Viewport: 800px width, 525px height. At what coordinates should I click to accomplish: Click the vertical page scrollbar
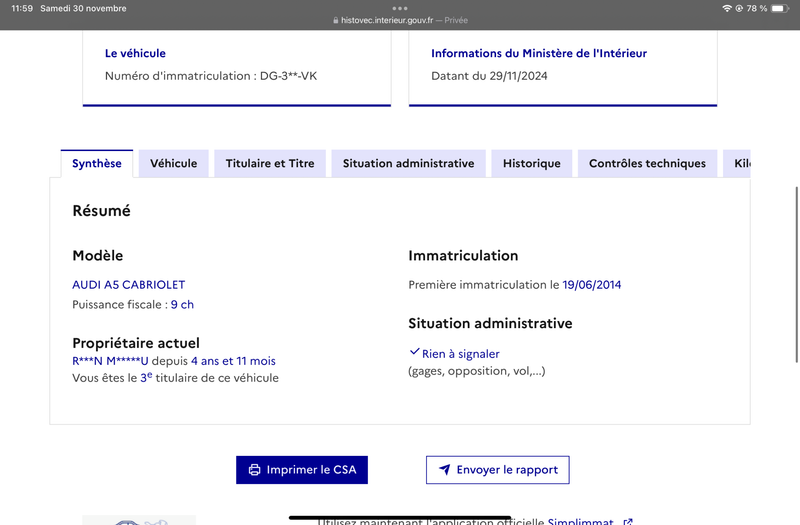click(x=796, y=275)
